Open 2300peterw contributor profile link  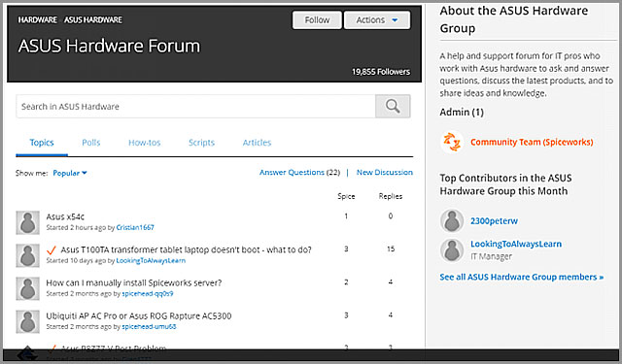coord(495,221)
